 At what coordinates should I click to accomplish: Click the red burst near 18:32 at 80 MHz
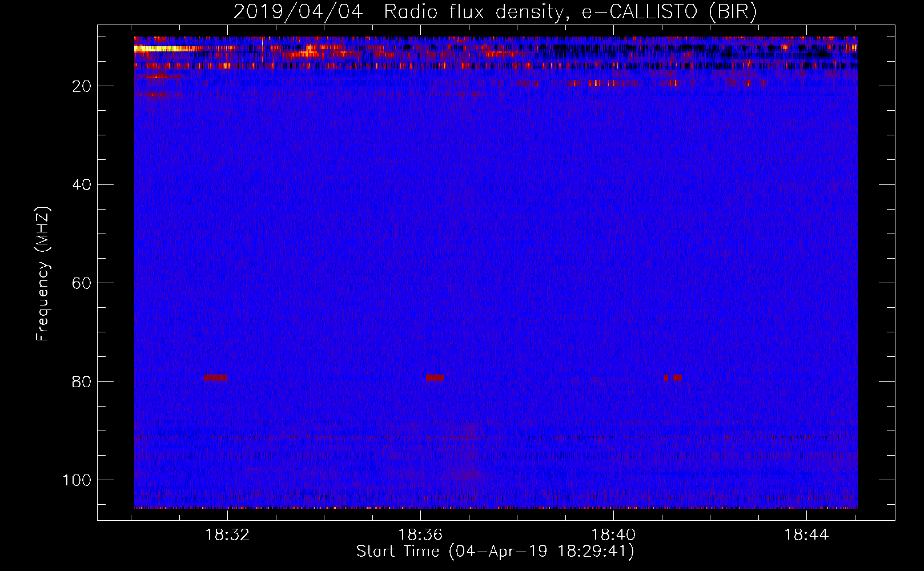[x=215, y=377]
